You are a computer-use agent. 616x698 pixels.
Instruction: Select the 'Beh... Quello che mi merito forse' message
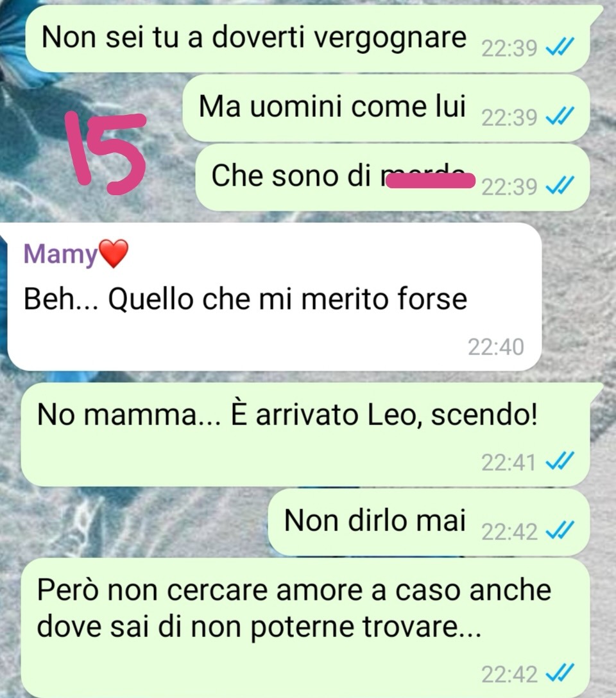coord(275,297)
